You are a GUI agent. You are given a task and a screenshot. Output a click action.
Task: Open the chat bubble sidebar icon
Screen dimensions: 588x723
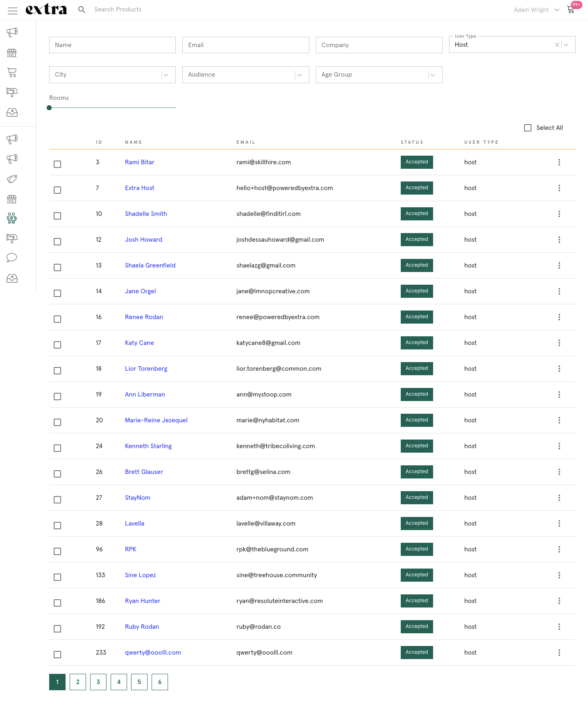12,258
